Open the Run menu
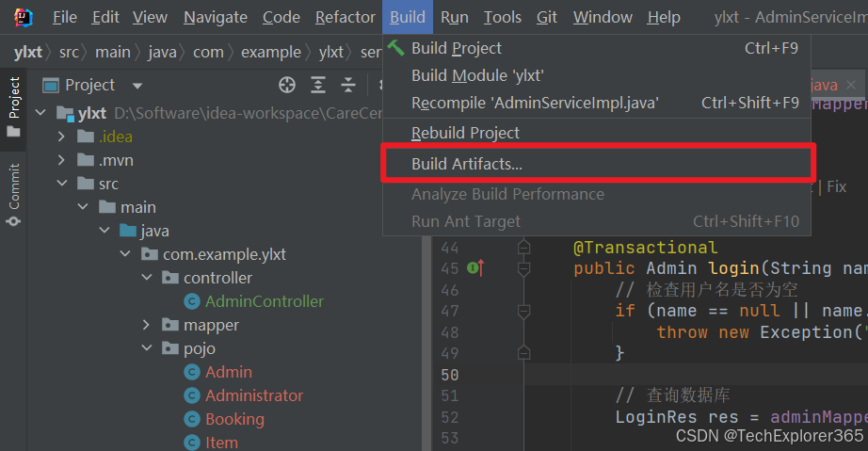Viewport: 868px width, 451px height. tap(455, 18)
